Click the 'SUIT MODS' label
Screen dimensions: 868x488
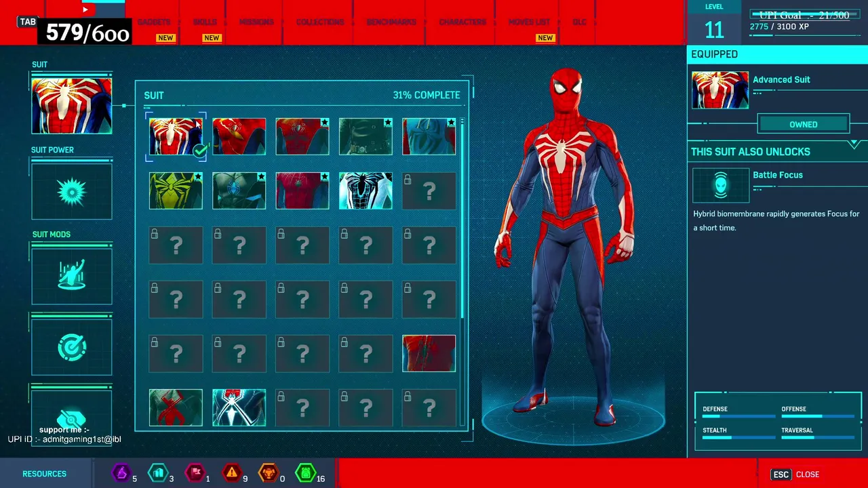(52, 235)
